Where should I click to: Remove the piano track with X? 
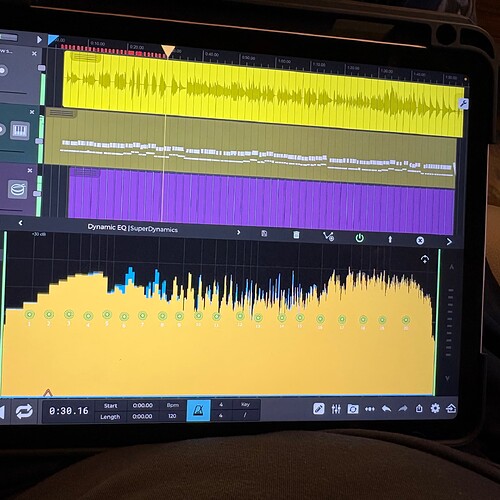click(x=32, y=112)
